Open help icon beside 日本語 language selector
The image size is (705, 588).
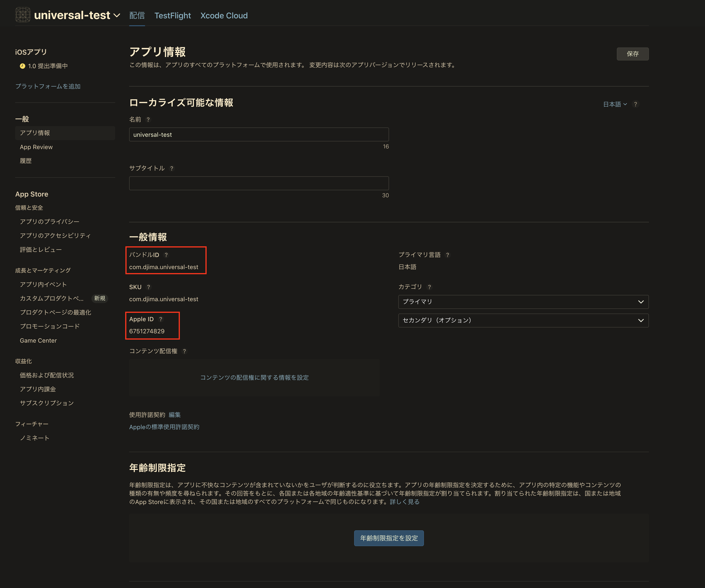[x=635, y=104]
